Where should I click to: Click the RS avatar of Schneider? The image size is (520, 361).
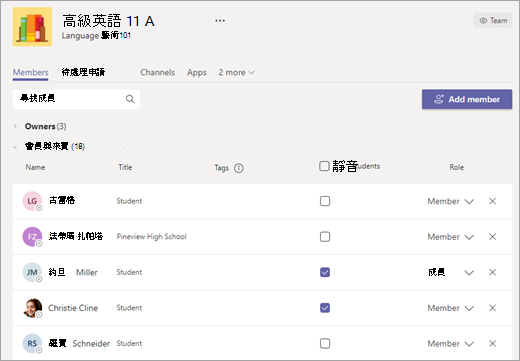(x=32, y=343)
